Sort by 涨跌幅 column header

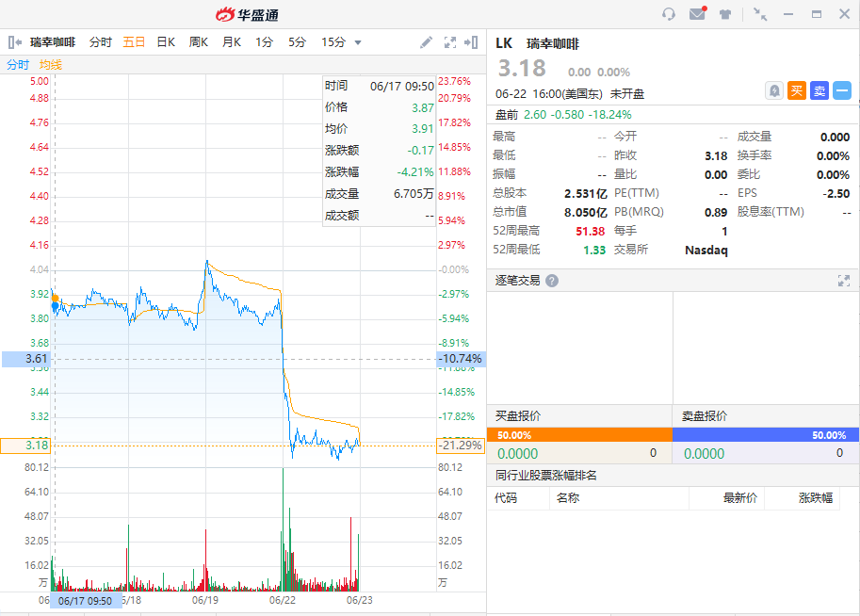(816, 498)
